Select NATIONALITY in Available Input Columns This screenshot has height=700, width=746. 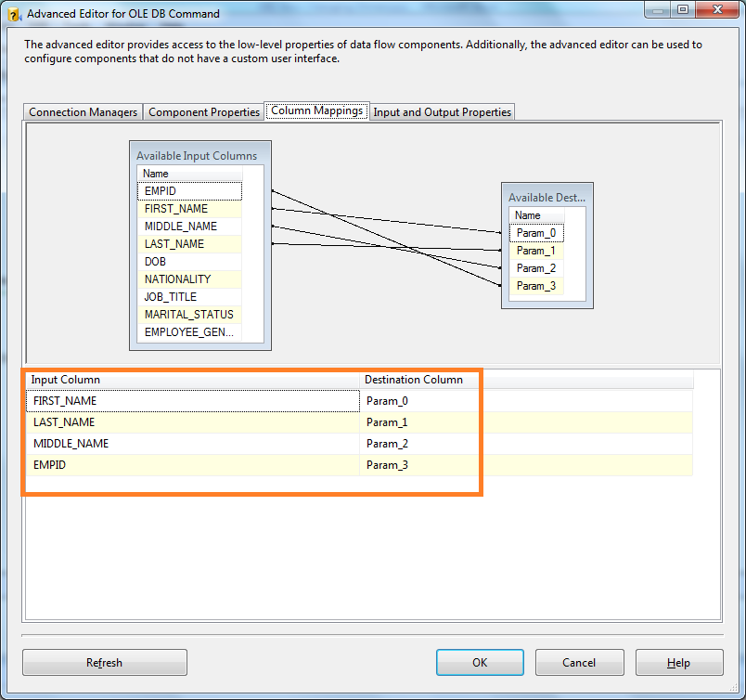pos(188,279)
